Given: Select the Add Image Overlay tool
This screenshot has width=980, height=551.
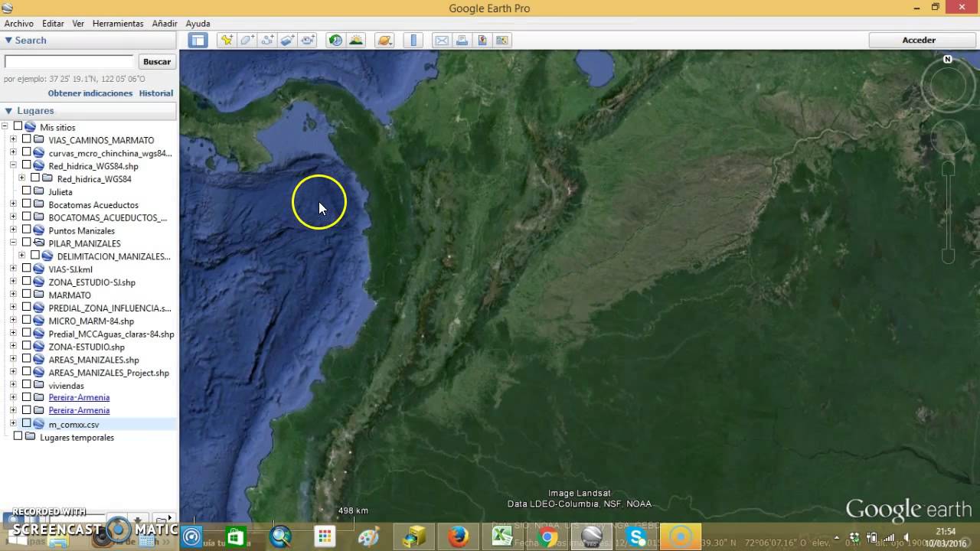Looking at the screenshot, I should click(x=288, y=41).
